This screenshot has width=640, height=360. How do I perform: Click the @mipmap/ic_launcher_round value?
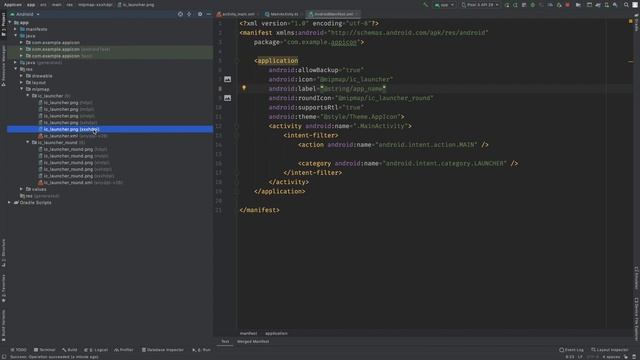384,98
